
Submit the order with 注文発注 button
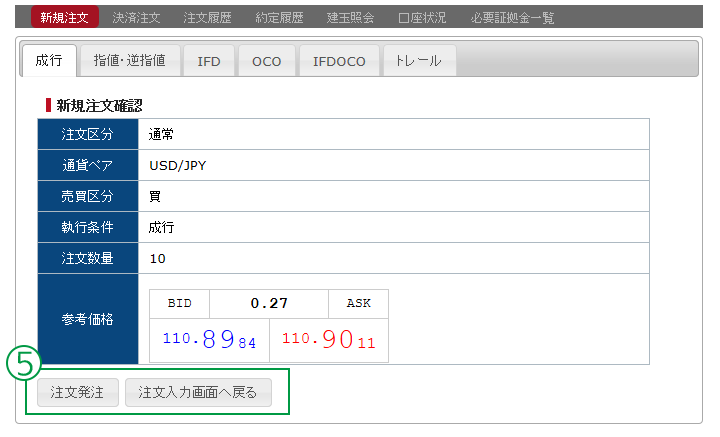click(x=78, y=392)
